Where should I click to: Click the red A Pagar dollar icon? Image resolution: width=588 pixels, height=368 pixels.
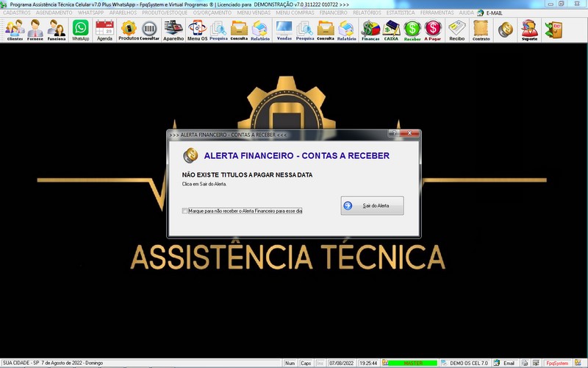[433, 30]
